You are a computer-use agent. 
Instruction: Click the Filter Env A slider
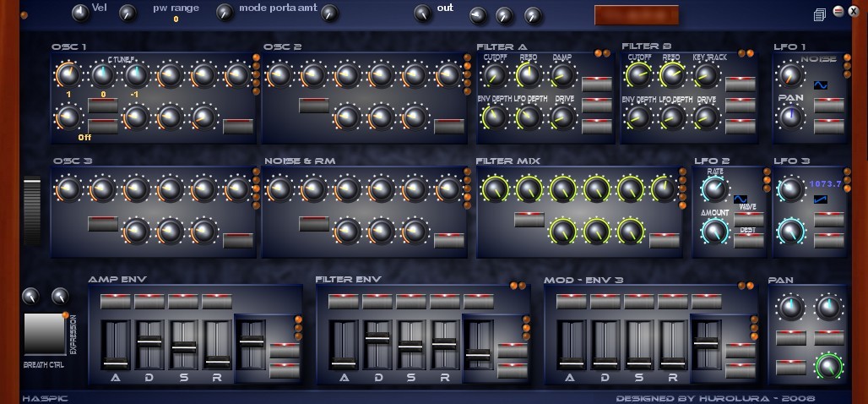(344, 344)
